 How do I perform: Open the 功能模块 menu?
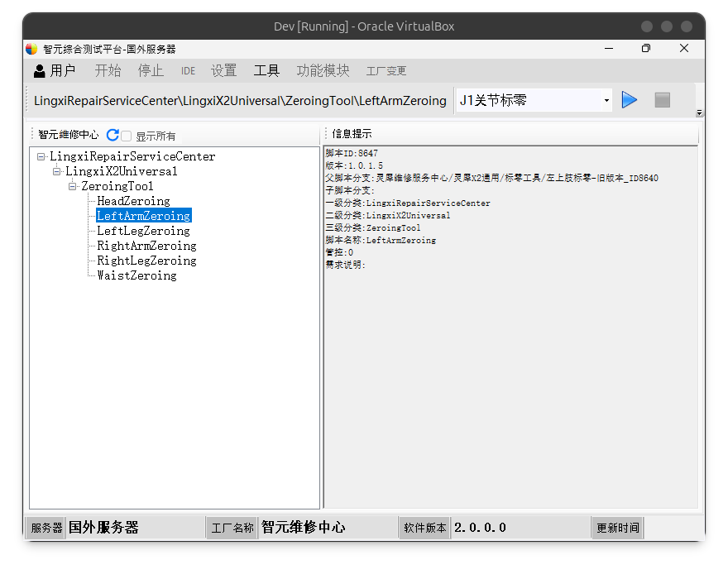pos(323,70)
